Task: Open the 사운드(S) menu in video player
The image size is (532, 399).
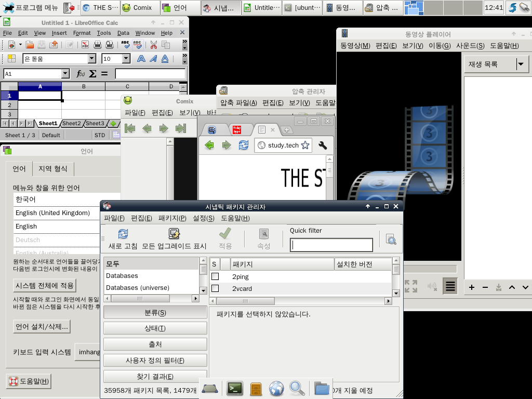Action: (x=470, y=46)
